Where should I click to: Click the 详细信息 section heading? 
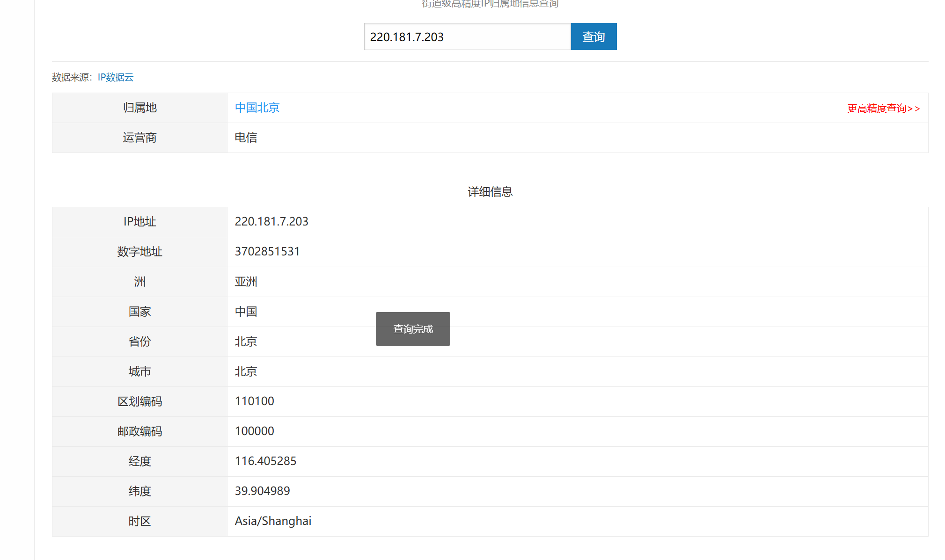click(490, 192)
